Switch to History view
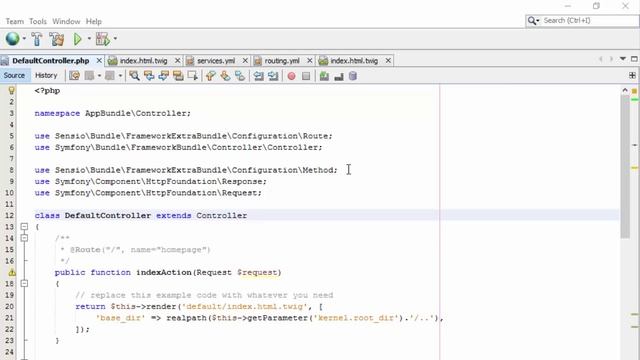Image resolution: width=640 pixels, height=360 pixels. [x=46, y=76]
